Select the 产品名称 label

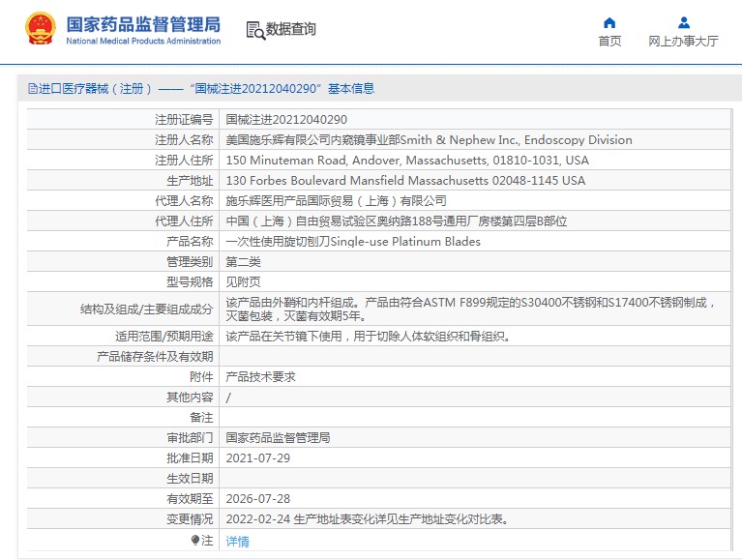190,242
